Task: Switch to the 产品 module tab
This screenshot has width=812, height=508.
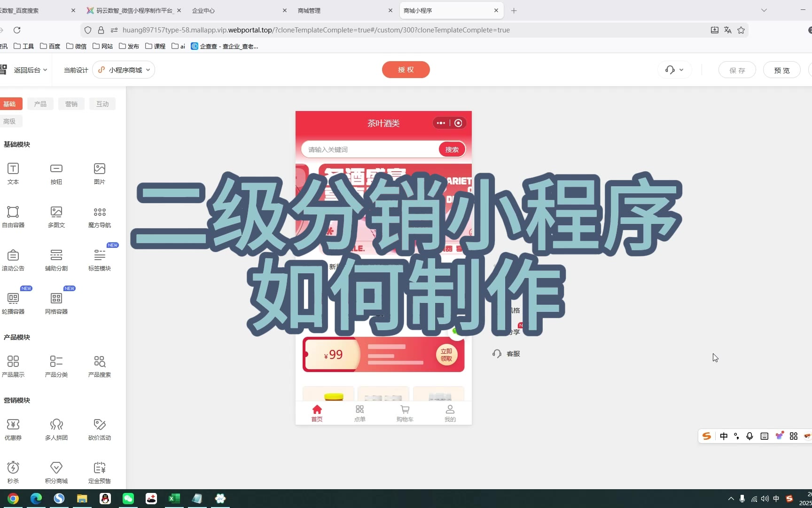Action: click(x=40, y=104)
